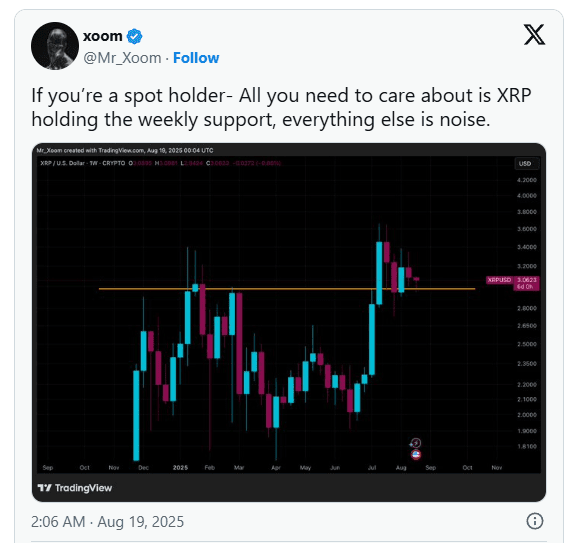Image resolution: width=573 pixels, height=543 pixels.
Task: Click the tweet text about weekly support
Action: (x=281, y=107)
